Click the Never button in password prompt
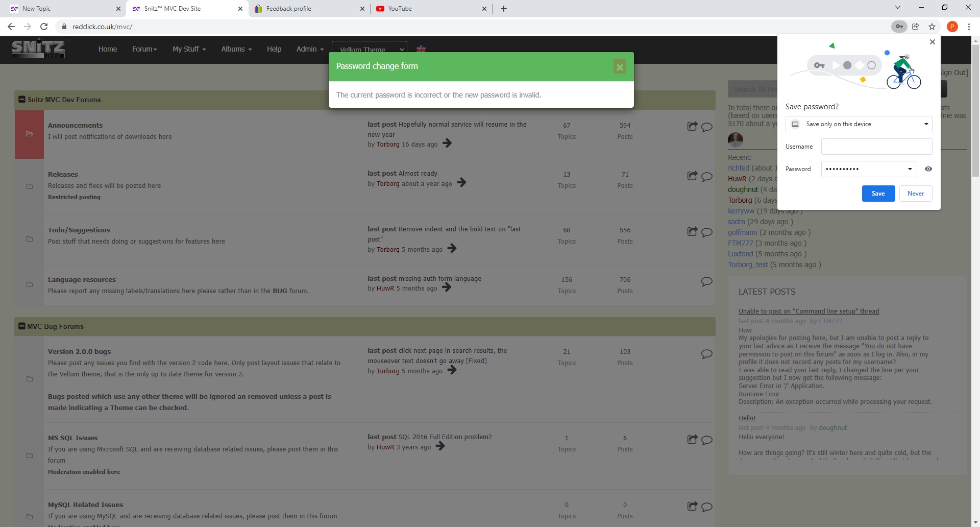Viewport: 980px width, 527px height. [915, 194]
